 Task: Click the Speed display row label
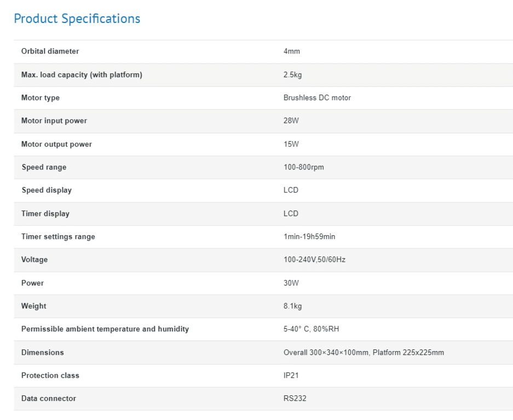[x=46, y=190]
